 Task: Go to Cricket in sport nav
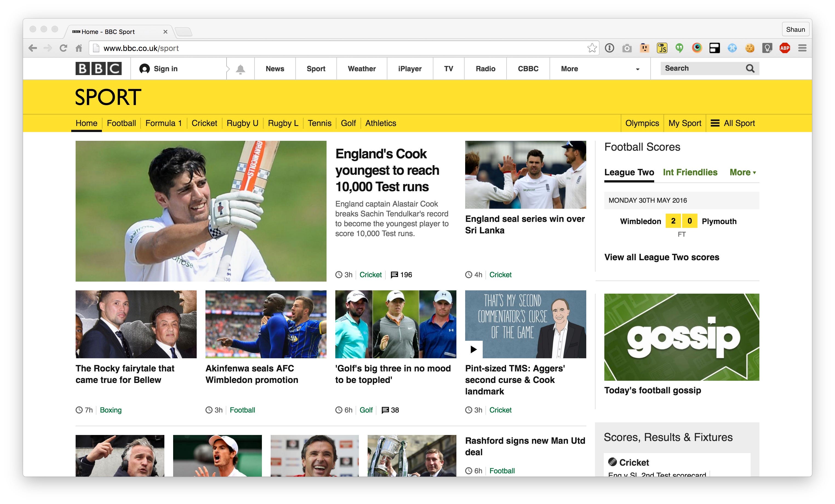click(204, 123)
